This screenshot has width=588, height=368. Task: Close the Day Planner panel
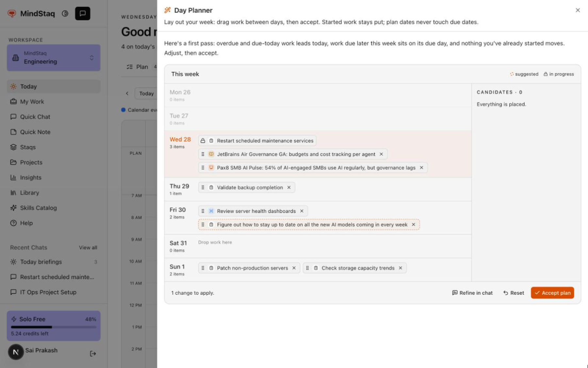click(578, 10)
